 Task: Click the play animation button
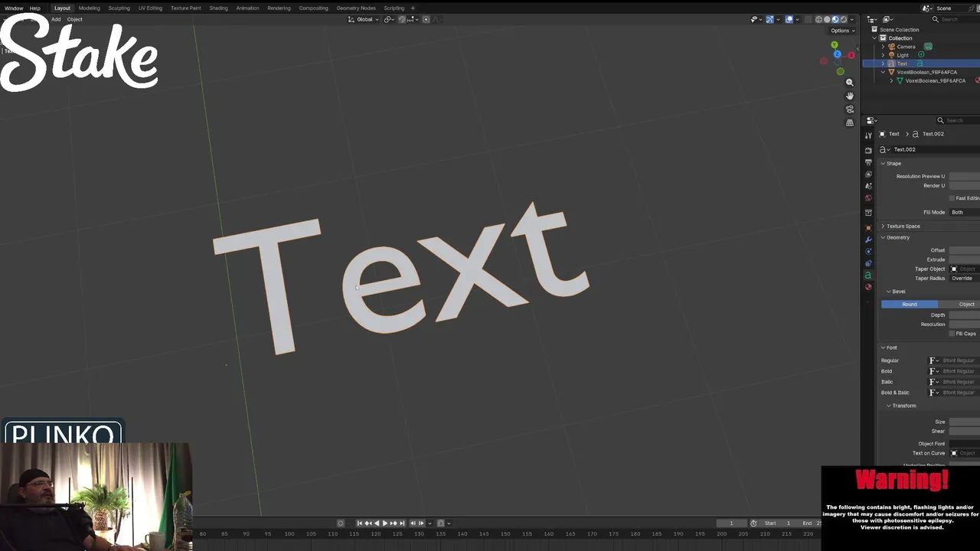pos(385,523)
